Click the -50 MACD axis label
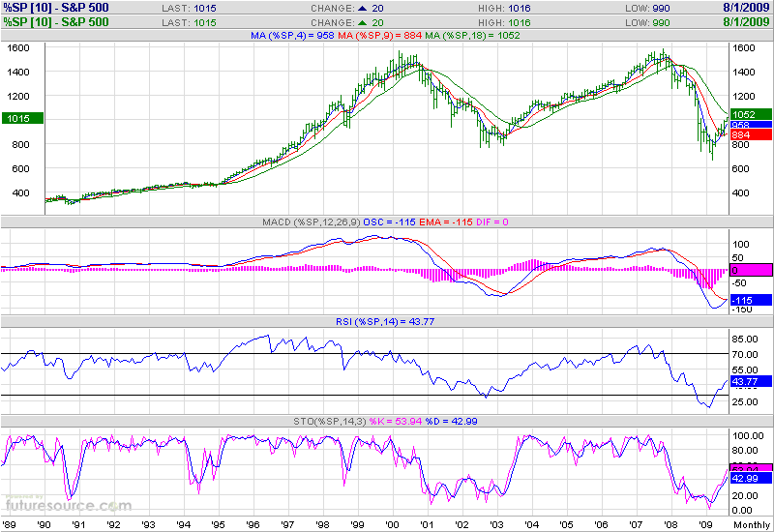Viewport: 774px width, 532px height. click(739, 282)
